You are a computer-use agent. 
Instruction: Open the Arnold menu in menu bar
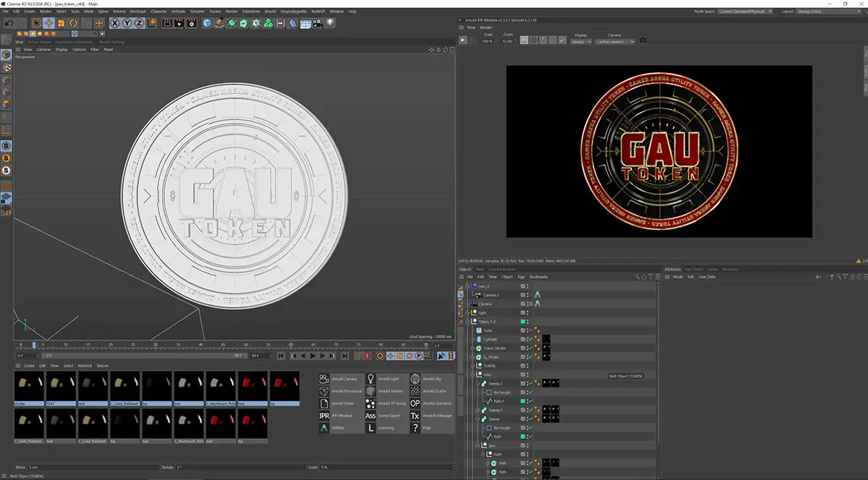click(x=270, y=12)
